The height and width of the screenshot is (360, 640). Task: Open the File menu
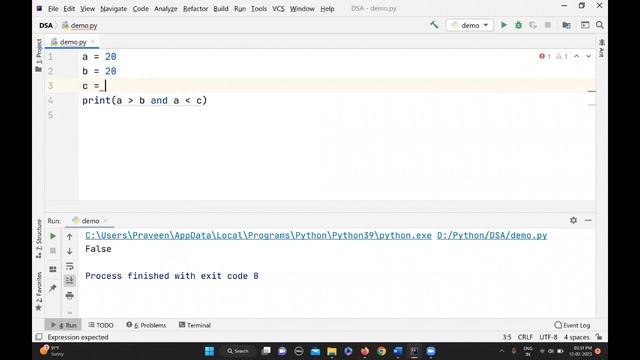coord(53,9)
